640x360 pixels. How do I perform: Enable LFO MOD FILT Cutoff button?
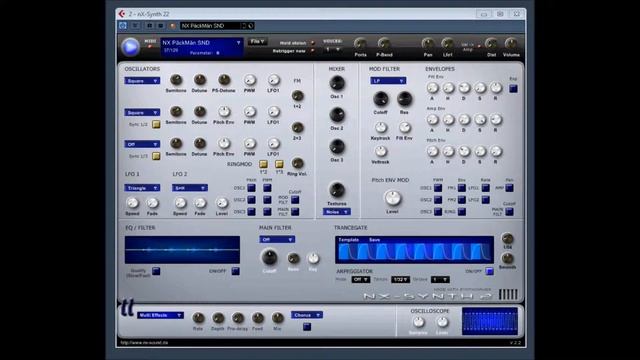coord(295,200)
